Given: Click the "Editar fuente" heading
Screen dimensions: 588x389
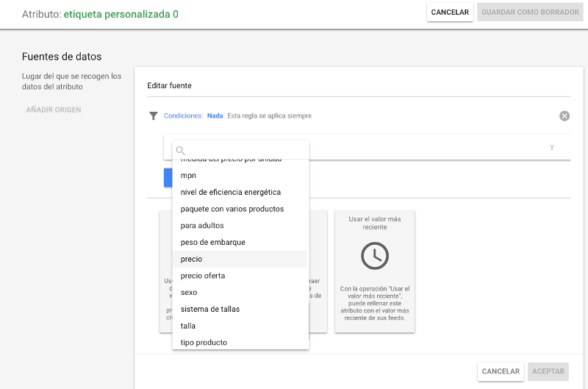Looking at the screenshot, I should tap(169, 85).
